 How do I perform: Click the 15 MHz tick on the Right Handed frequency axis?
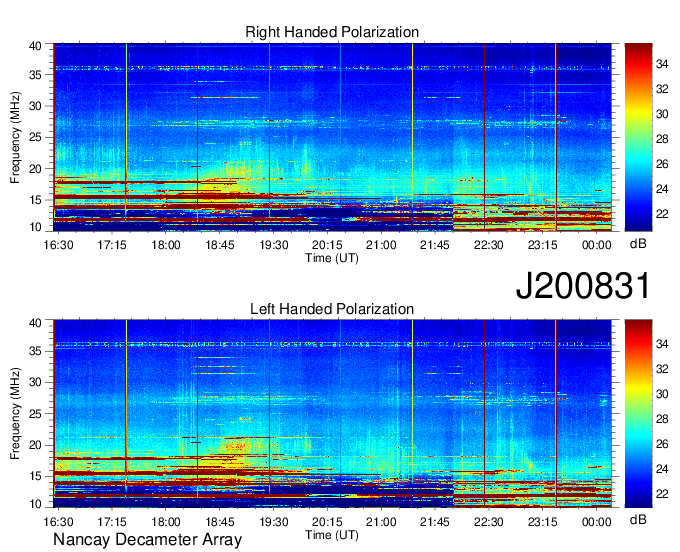tap(35, 200)
